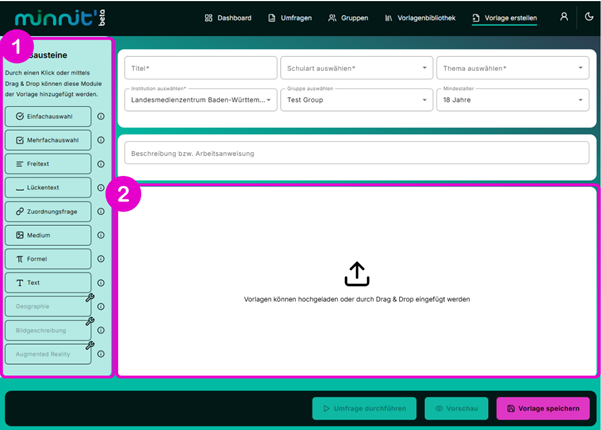The height and width of the screenshot is (430, 601).
Task: Open Mindestalter dropdown showing 18 Jahre
Action: 513,100
